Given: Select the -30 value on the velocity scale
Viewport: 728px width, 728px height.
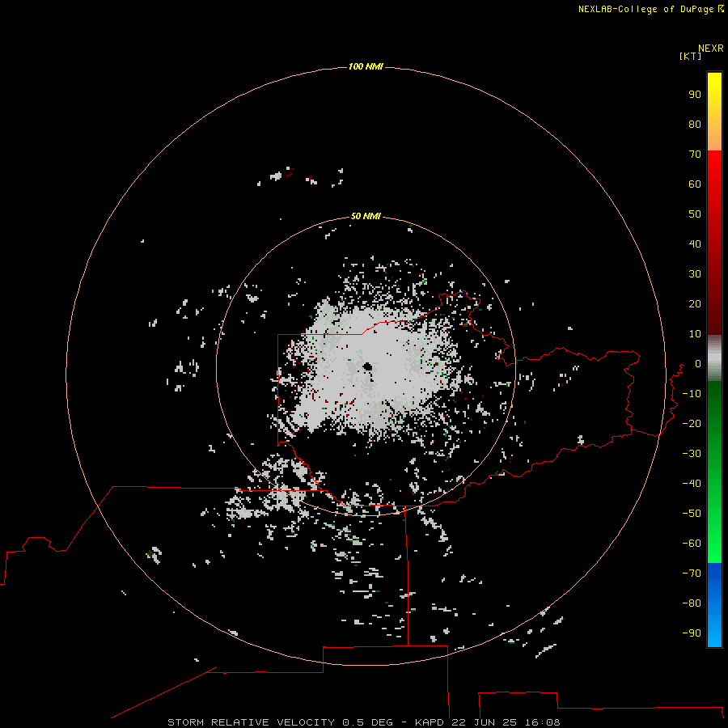Looking at the screenshot, I should tap(692, 454).
